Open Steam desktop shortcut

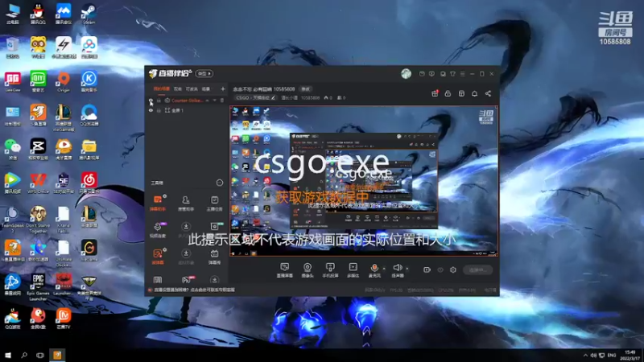89,14
